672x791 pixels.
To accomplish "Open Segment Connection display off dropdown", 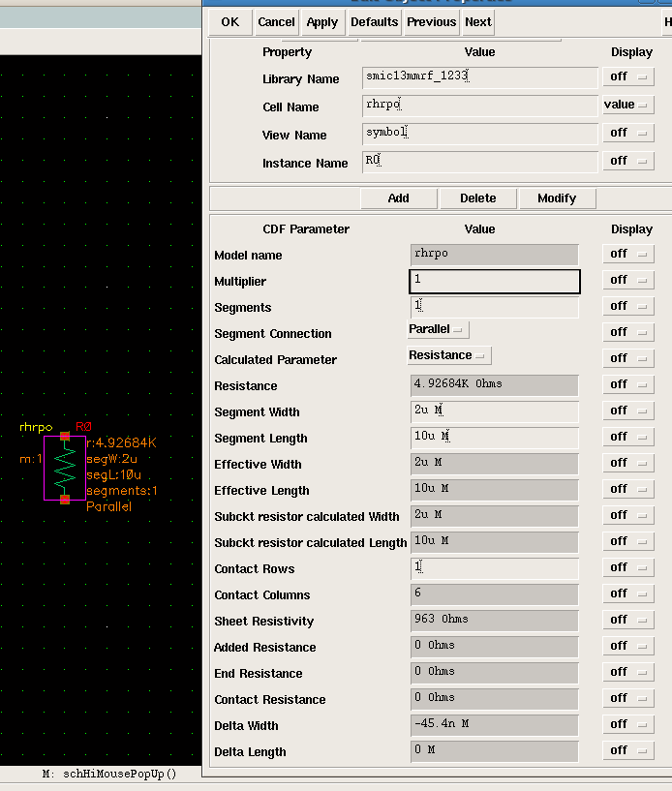I will [x=628, y=332].
